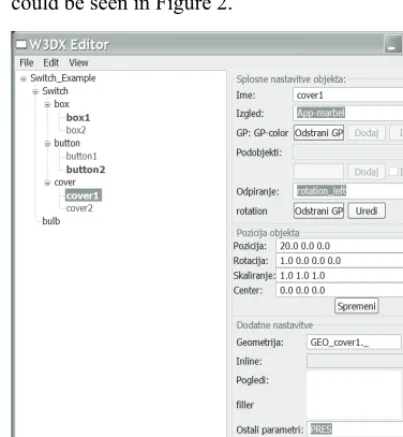Screen dimensions: 403x437
Task: Click the Ostali parametri field
Action: [355, 429]
